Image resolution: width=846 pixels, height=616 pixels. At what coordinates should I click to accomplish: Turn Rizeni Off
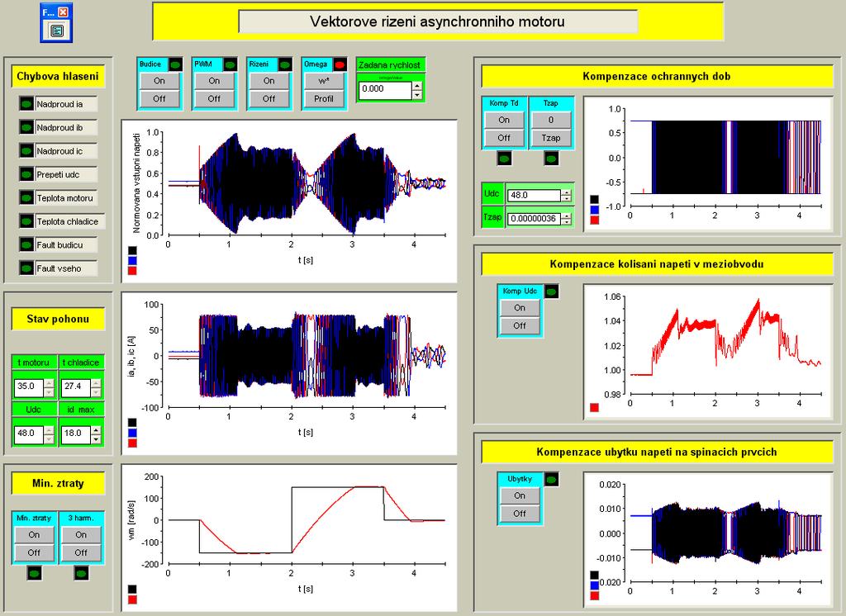tap(269, 99)
